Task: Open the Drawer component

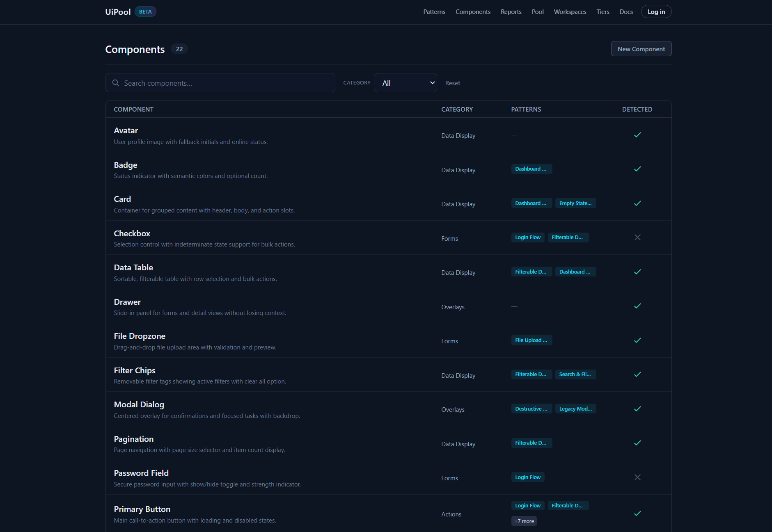Action: pos(127,302)
